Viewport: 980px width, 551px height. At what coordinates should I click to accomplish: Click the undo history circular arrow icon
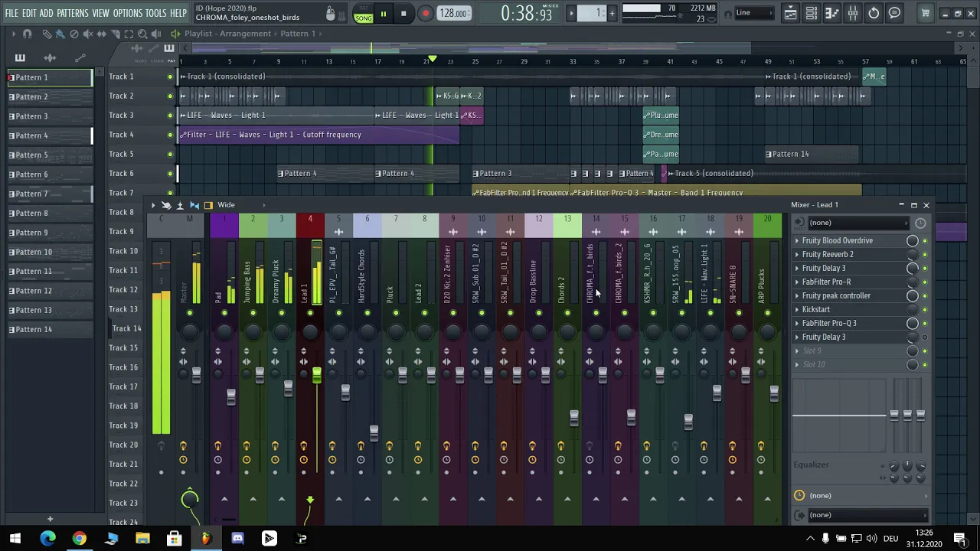(874, 13)
